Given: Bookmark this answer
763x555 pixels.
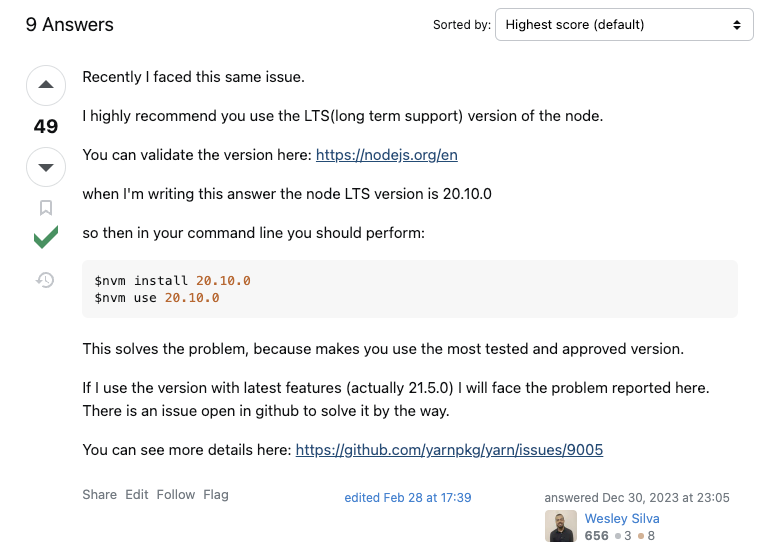Looking at the screenshot, I should 46,208.
